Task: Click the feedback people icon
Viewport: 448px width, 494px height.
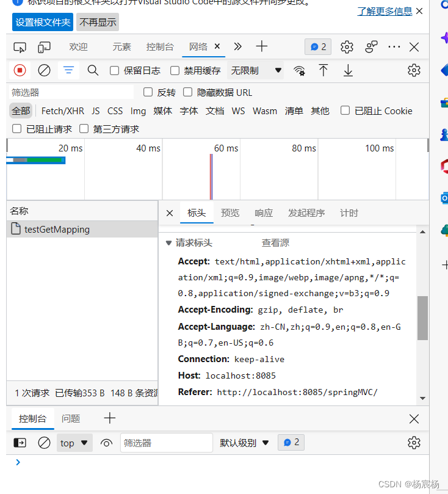Action: pos(371,47)
